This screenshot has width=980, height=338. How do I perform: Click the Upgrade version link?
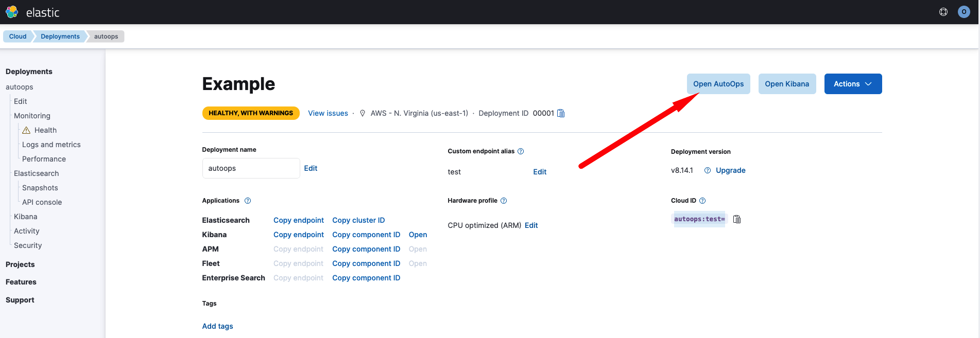[730, 170]
